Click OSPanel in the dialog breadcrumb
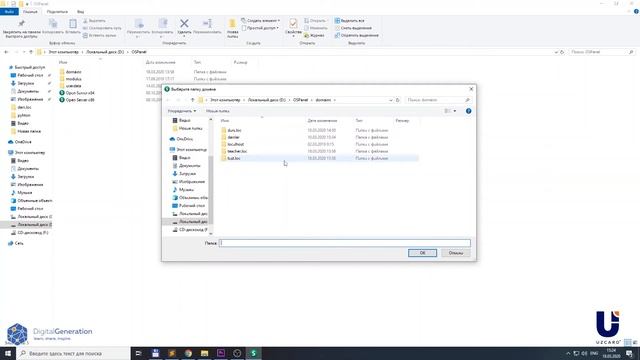The width and height of the screenshot is (640, 360). coord(300,100)
